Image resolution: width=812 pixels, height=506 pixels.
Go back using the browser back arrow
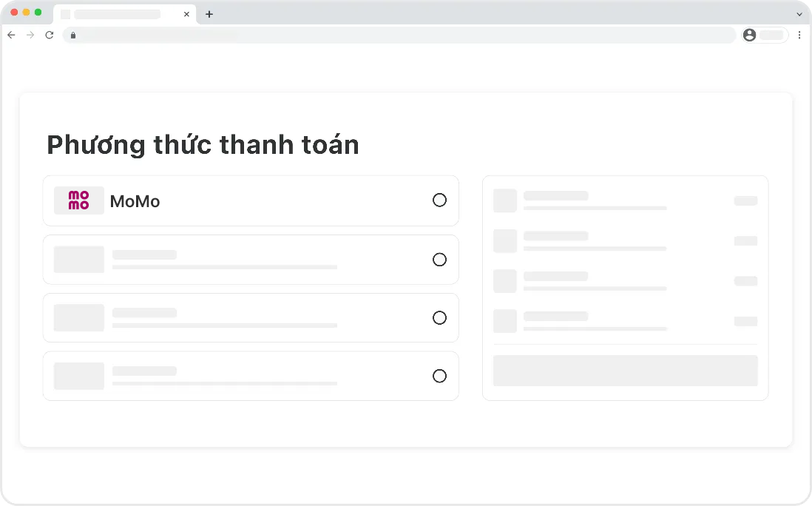coord(11,35)
